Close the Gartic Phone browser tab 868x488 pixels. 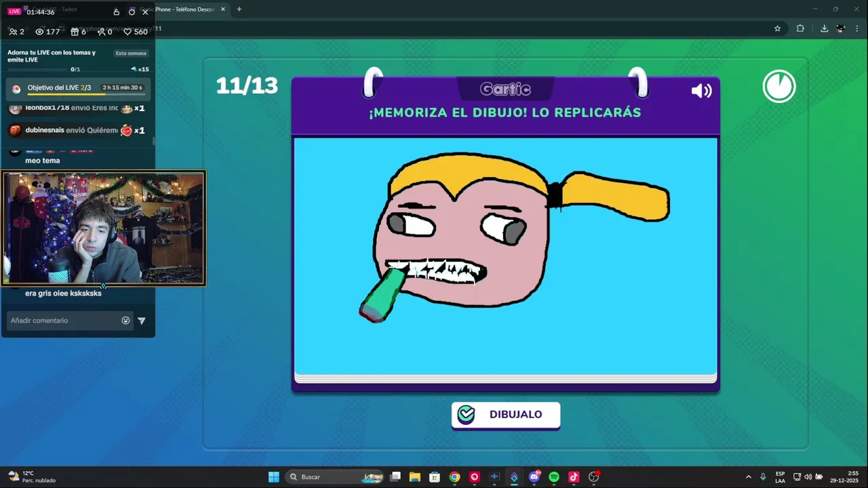(x=222, y=9)
